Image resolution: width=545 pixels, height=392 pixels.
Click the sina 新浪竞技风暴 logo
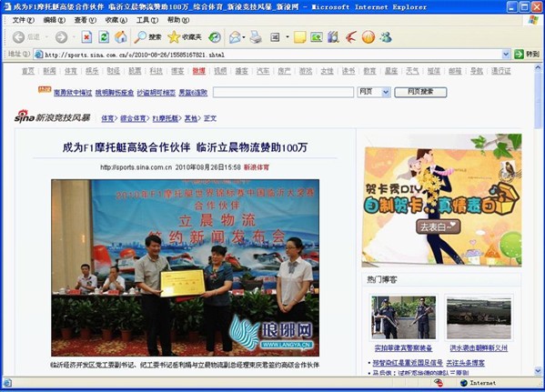(x=52, y=116)
